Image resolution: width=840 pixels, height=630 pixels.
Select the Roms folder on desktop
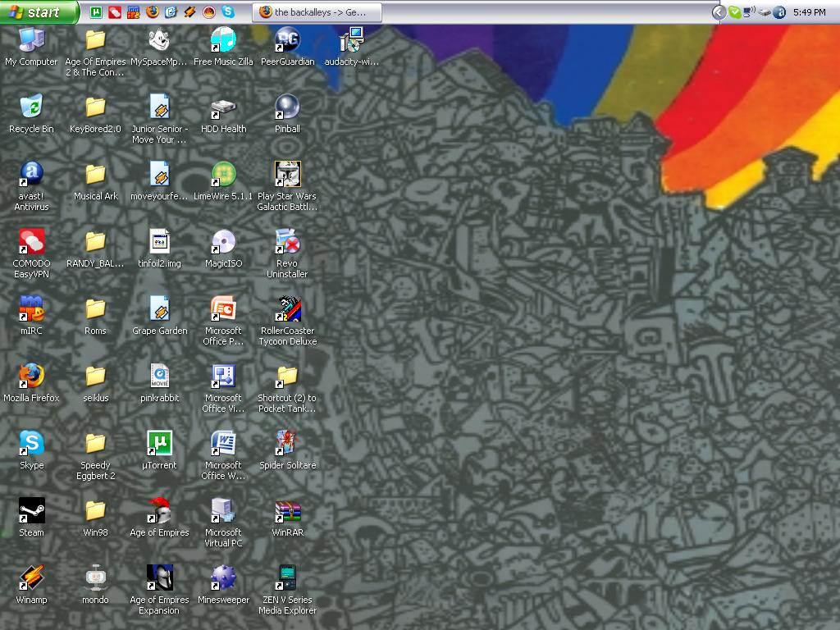pos(95,308)
